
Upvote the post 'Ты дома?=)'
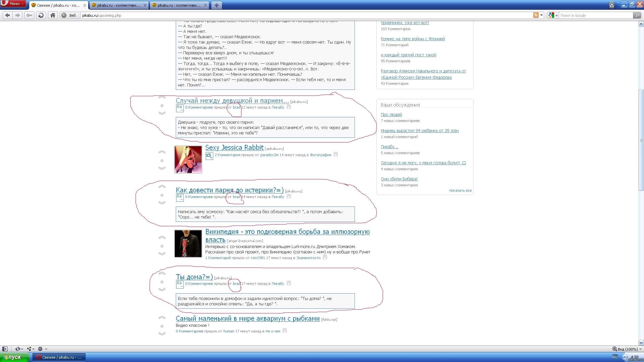point(162,274)
